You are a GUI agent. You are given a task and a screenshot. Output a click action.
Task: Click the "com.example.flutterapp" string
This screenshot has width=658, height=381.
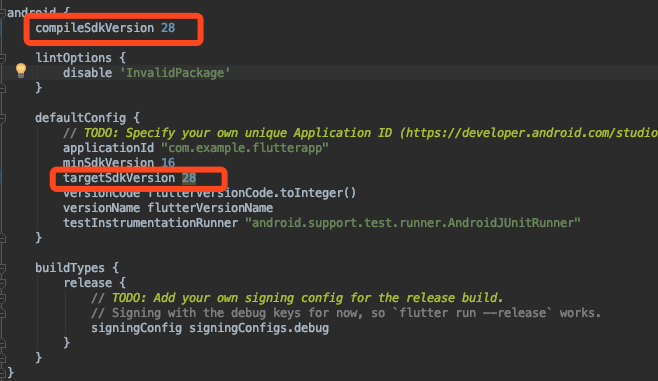coord(245,148)
